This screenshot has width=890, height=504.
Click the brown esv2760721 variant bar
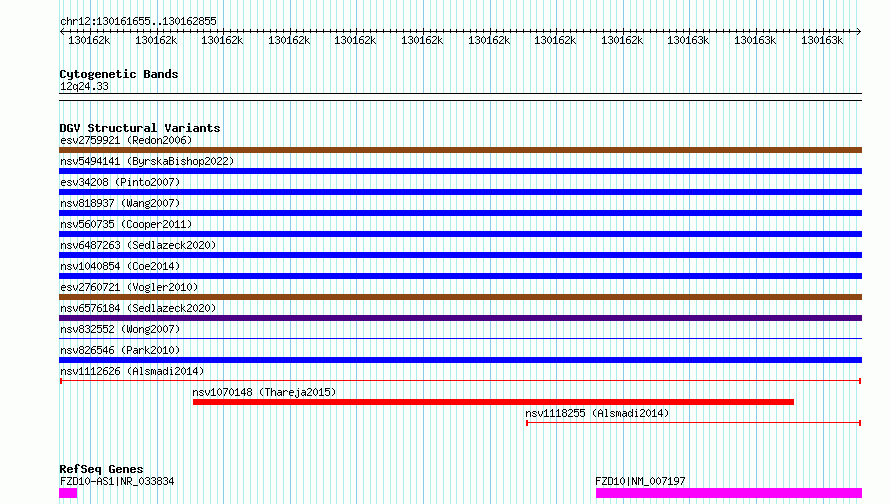460,297
